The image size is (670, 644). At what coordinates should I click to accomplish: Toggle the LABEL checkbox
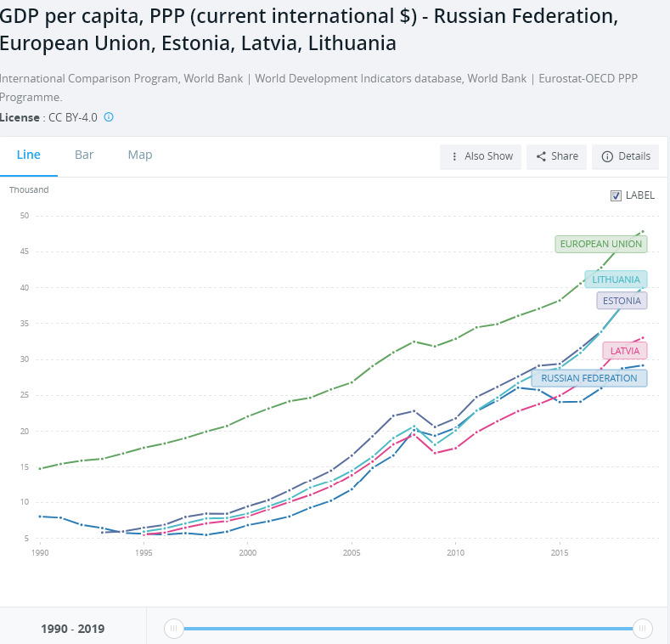point(616,195)
